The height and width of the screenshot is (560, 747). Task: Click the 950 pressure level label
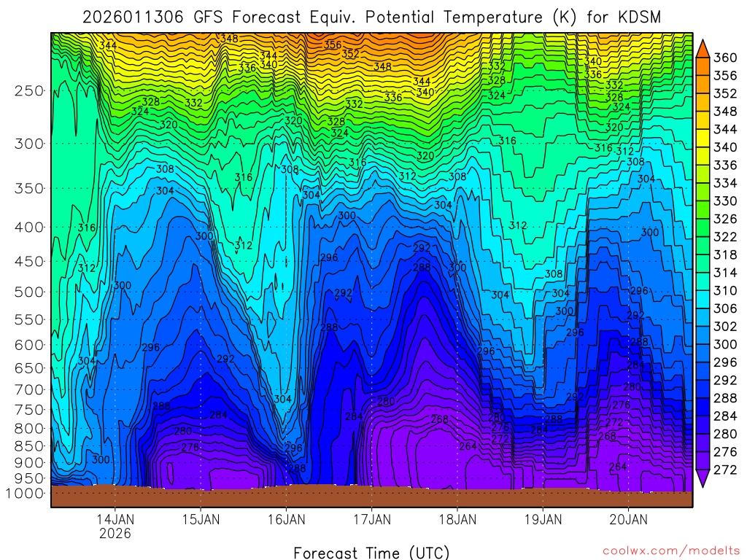click(x=29, y=478)
